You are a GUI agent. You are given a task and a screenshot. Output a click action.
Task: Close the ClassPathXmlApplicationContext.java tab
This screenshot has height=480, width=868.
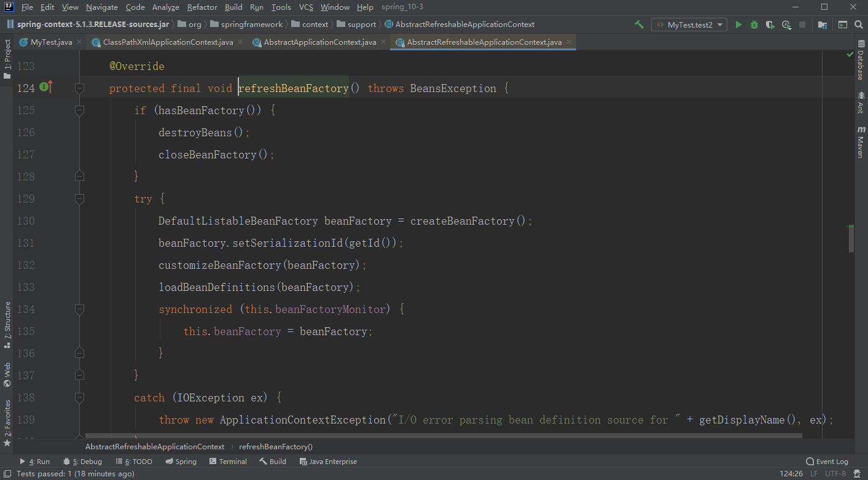click(x=240, y=42)
